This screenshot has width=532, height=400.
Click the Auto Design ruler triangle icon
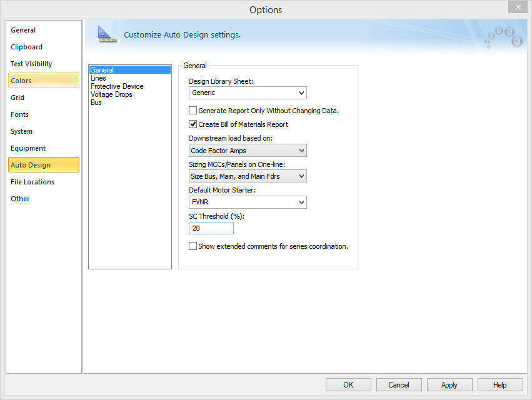point(108,35)
